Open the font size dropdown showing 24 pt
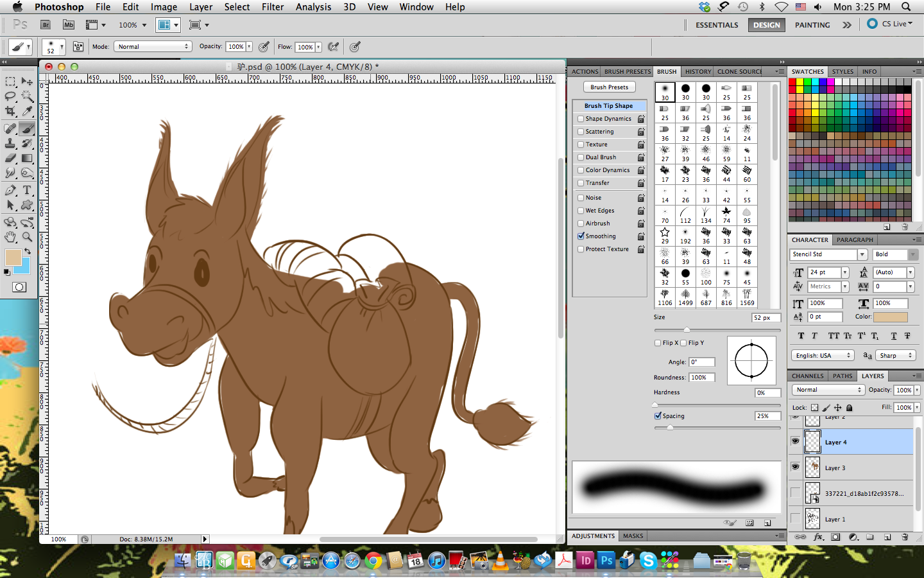This screenshot has width=924, height=578. [x=845, y=272]
